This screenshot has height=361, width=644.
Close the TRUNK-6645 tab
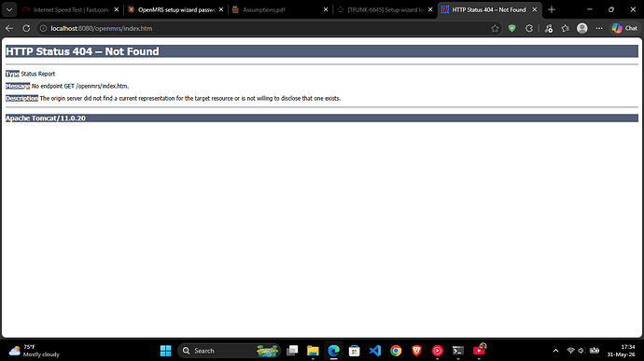pyautogui.click(x=430, y=9)
